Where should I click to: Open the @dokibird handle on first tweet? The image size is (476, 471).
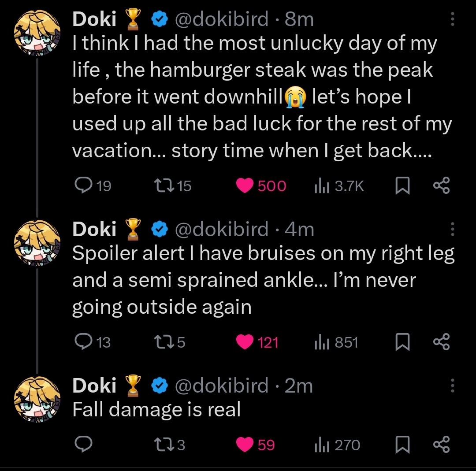[222, 19]
